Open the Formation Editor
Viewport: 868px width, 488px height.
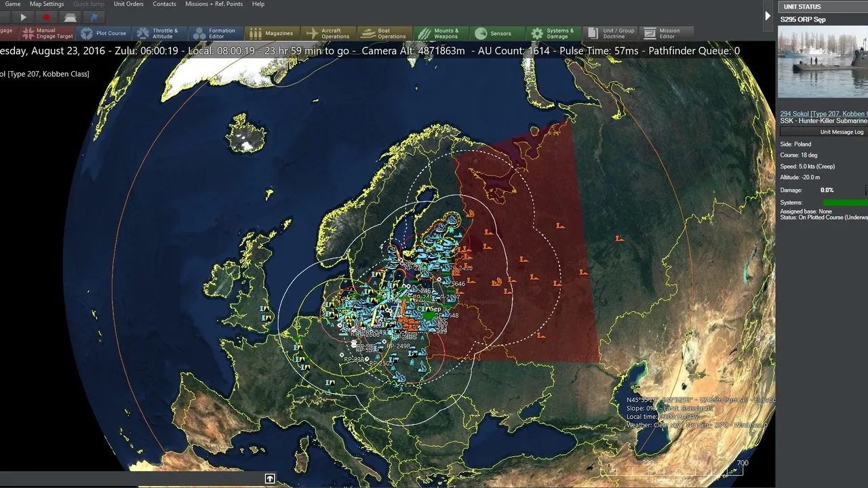point(214,33)
